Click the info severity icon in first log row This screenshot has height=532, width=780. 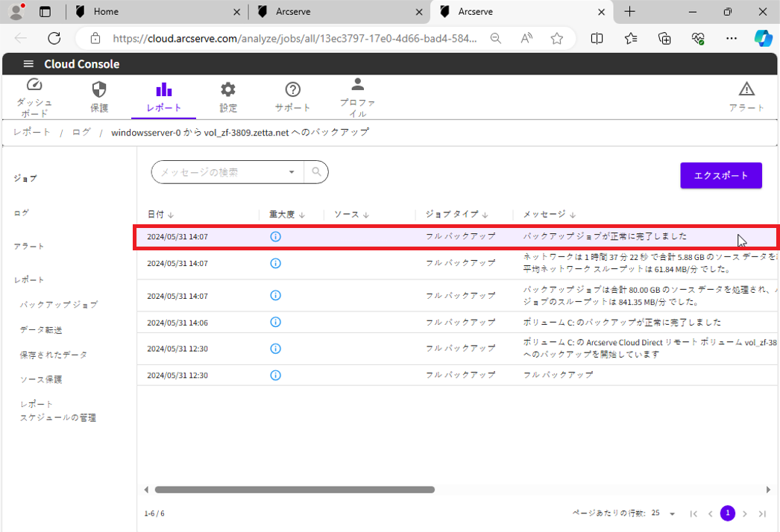pyautogui.click(x=275, y=237)
